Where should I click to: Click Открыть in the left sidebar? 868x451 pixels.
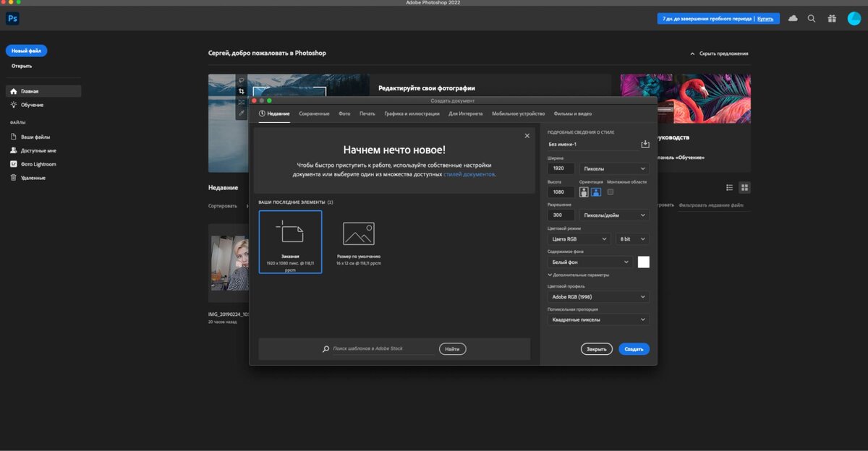(22, 66)
